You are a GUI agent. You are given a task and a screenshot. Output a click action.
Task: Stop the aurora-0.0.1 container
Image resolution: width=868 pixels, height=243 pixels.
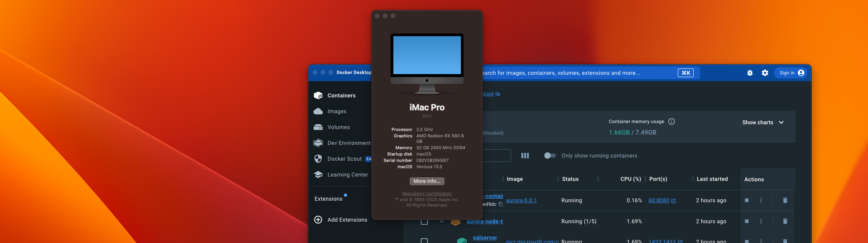coord(747,200)
